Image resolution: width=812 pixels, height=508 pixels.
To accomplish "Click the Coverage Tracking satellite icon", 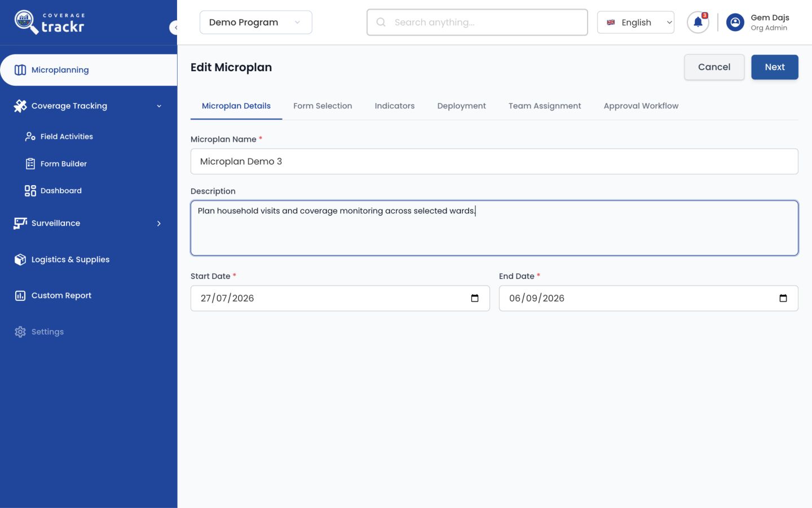I will coord(20,106).
